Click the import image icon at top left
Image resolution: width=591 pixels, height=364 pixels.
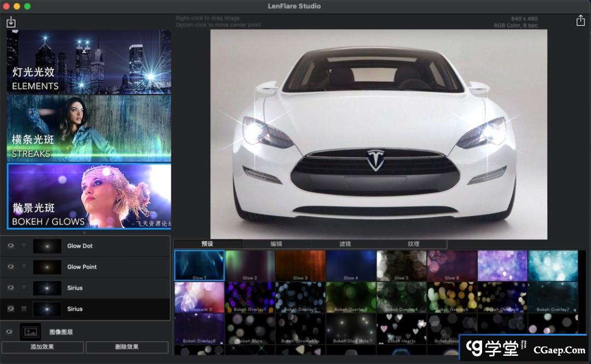[x=11, y=22]
